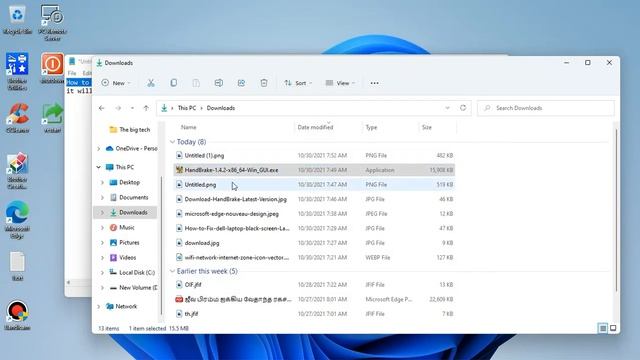Click the Delete trash icon in toolbar
640x360 pixels.
tap(264, 83)
